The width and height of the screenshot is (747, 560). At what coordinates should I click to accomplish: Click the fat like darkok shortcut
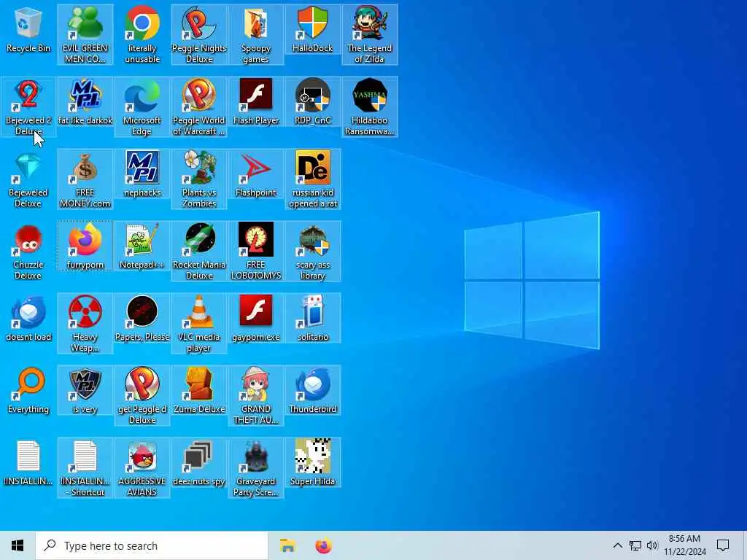coord(85,102)
